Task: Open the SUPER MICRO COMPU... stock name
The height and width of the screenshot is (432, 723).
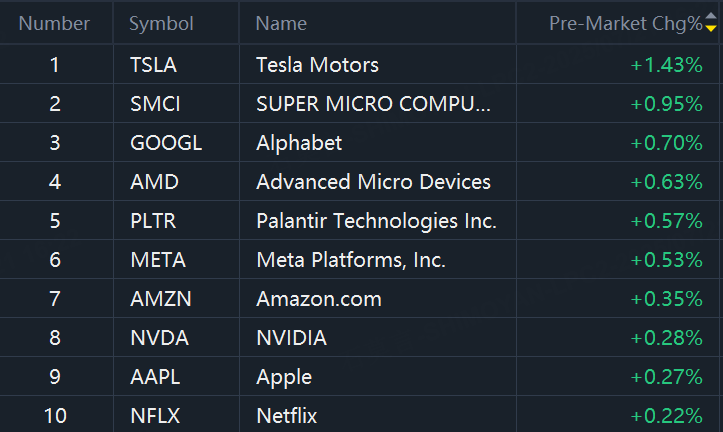Action: 374,104
